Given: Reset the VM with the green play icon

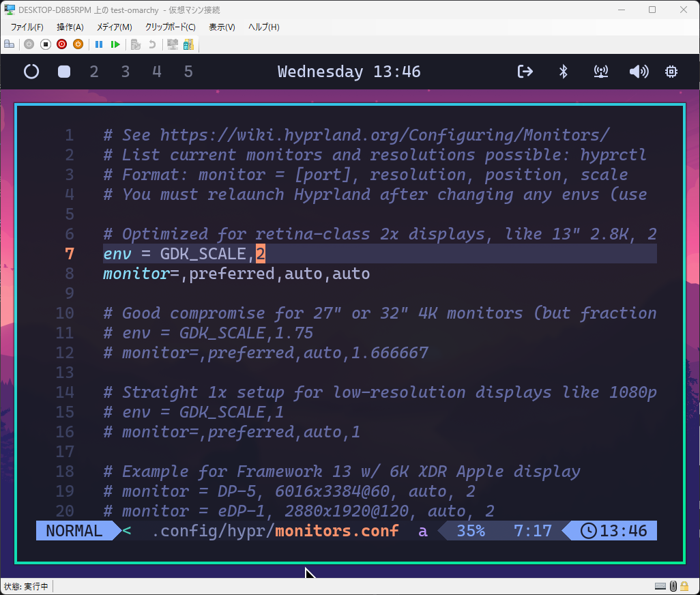Looking at the screenshot, I should pyautogui.click(x=115, y=44).
